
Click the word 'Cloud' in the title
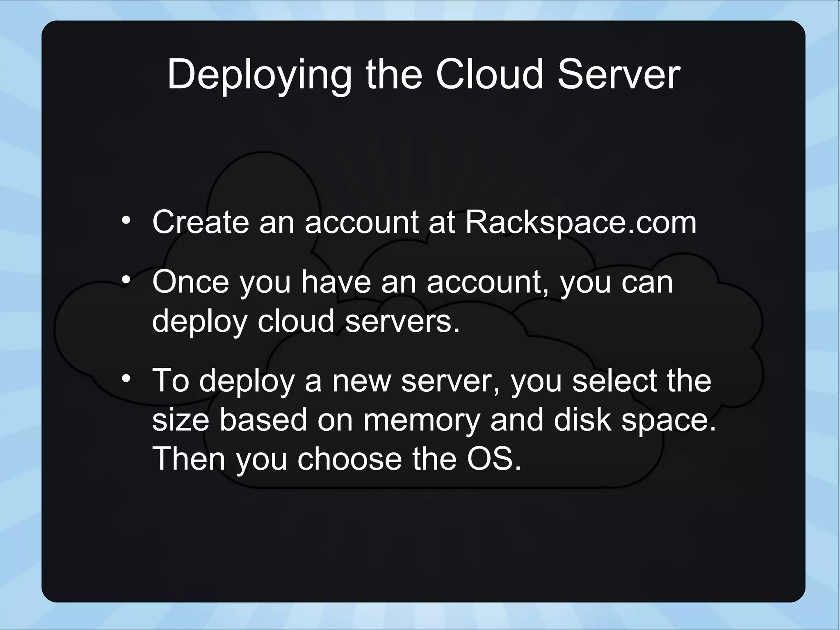[489, 75]
